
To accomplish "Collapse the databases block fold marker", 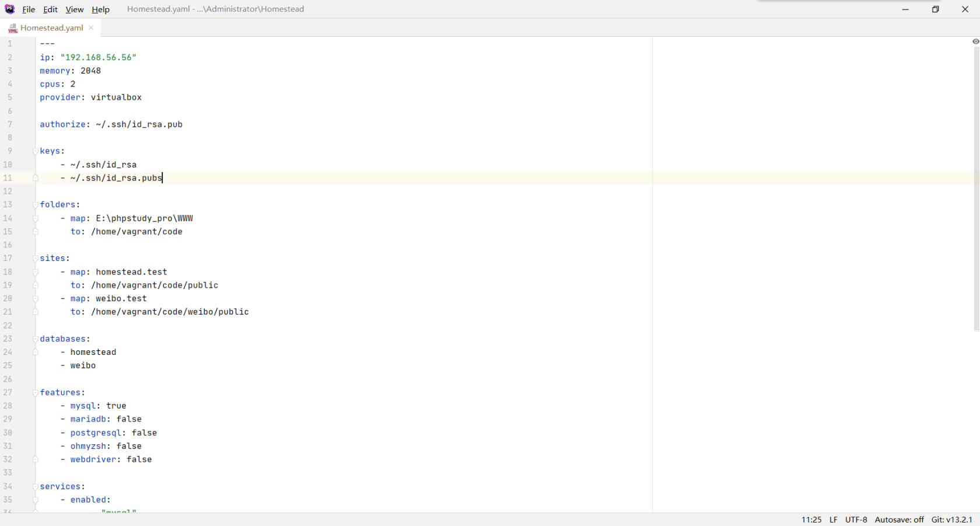I will point(36,339).
